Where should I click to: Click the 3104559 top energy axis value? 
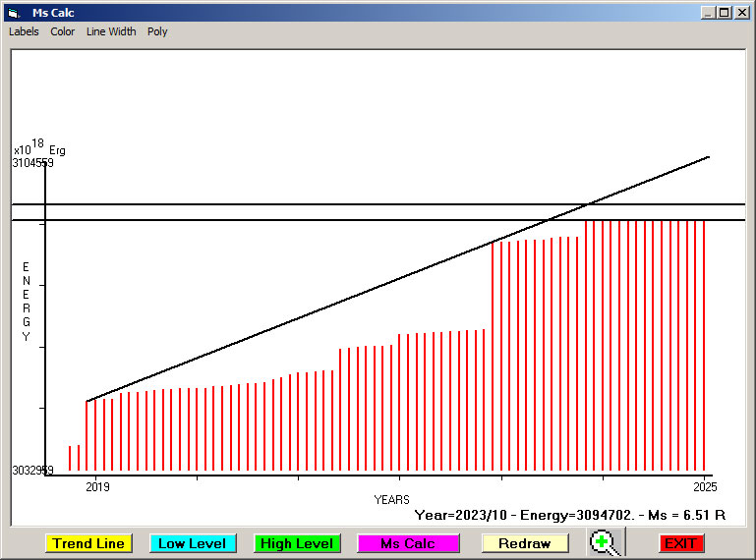click(x=33, y=163)
